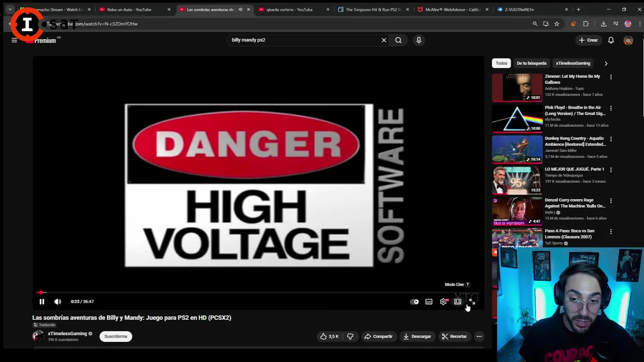
Task: Open the player settings gear
Action: pos(443,302)
